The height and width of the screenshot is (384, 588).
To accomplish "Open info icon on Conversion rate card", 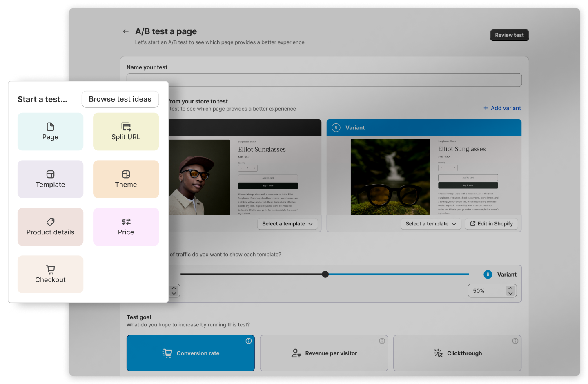I will pos(249,341).
